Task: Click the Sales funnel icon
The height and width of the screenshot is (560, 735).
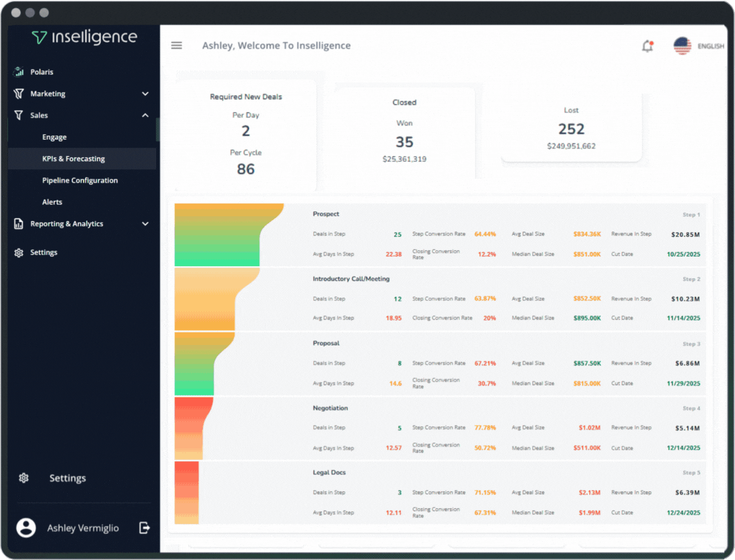Action: click(x=19, y=115)
